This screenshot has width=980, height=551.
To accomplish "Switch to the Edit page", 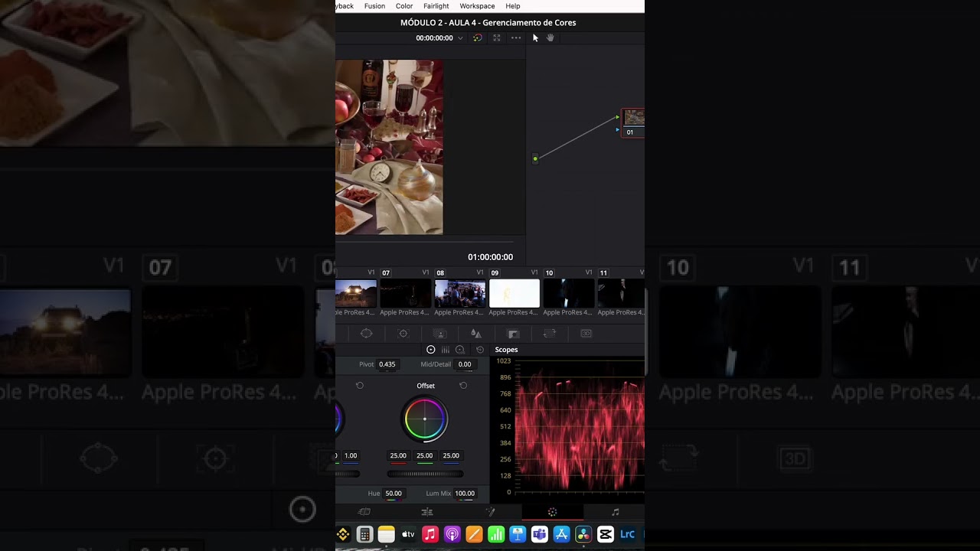I will click(427, 512).
